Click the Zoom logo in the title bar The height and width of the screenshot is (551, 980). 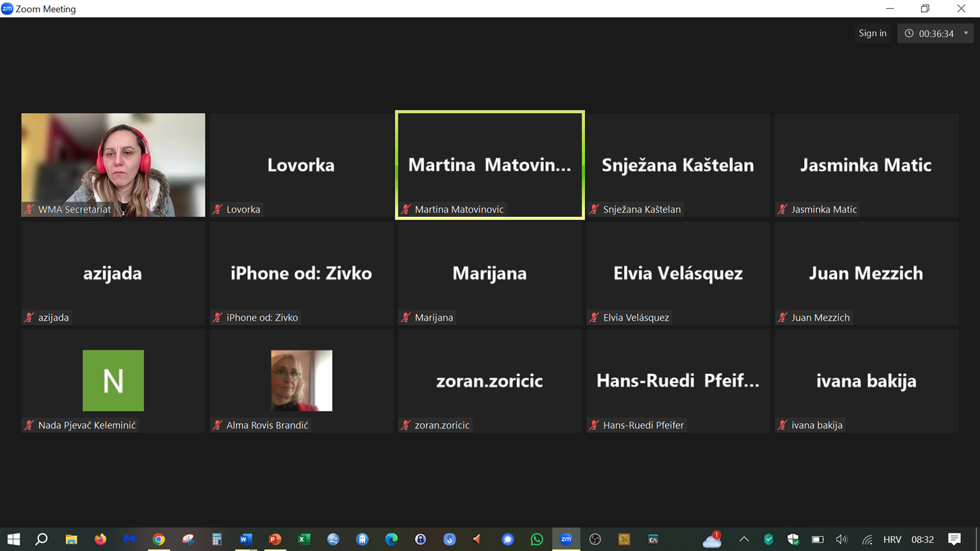7,9
